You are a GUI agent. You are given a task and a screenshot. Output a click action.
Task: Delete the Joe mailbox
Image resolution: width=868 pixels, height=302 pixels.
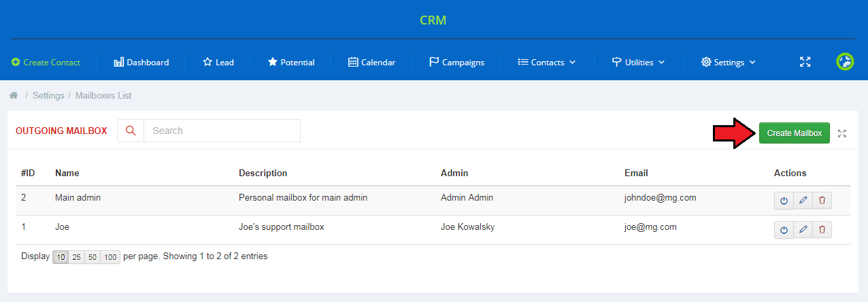[x=822, y=230]
